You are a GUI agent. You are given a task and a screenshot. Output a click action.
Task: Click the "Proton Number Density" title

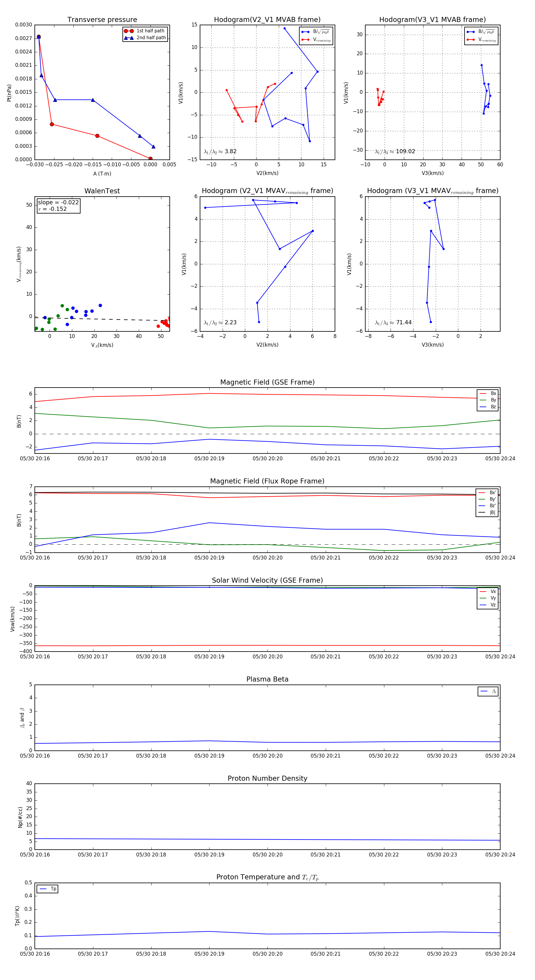tap(267, 778)
